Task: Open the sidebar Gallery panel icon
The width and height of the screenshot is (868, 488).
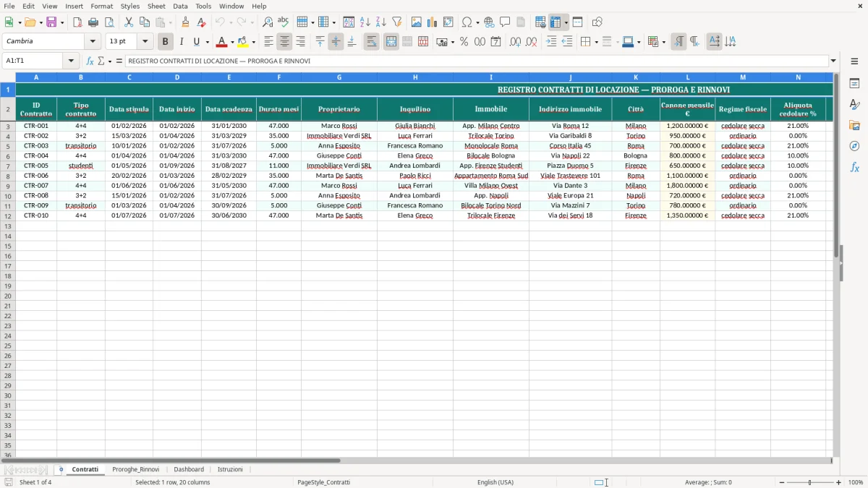Action: click(854, 126)
